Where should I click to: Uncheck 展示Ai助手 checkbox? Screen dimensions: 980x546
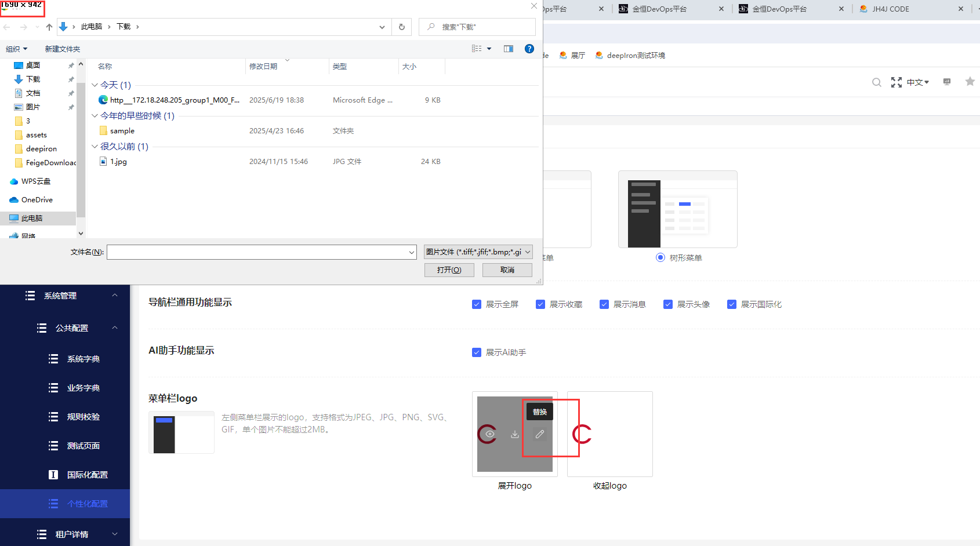(x=477, y=352)
